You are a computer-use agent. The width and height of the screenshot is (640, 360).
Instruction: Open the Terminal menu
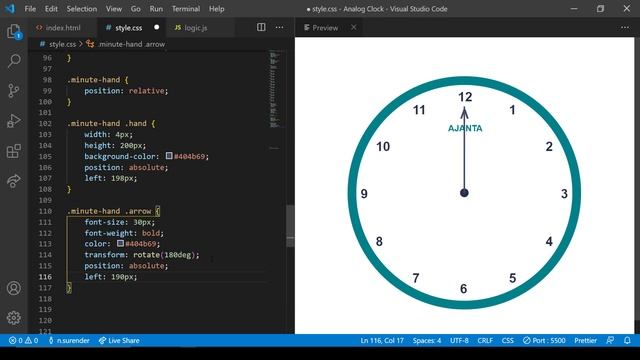coord(186,9)
